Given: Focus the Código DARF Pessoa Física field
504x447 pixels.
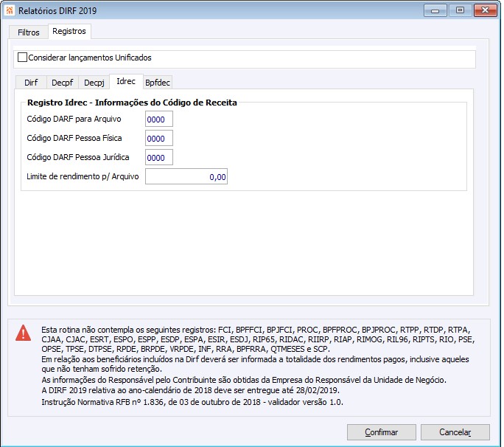Looking at the screenshot, I should 158,139.
